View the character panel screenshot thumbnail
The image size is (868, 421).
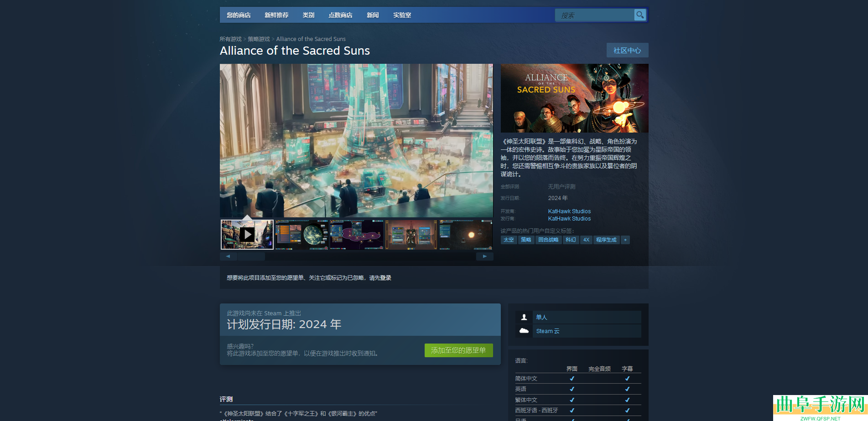click(x=411, y=235)
